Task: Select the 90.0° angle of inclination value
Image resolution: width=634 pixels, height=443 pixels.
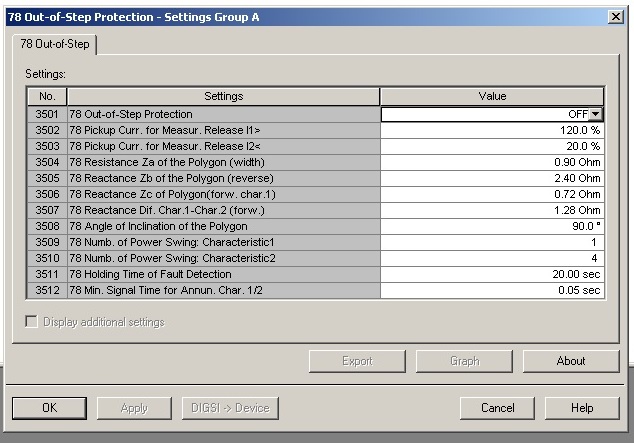Action: 492,226
